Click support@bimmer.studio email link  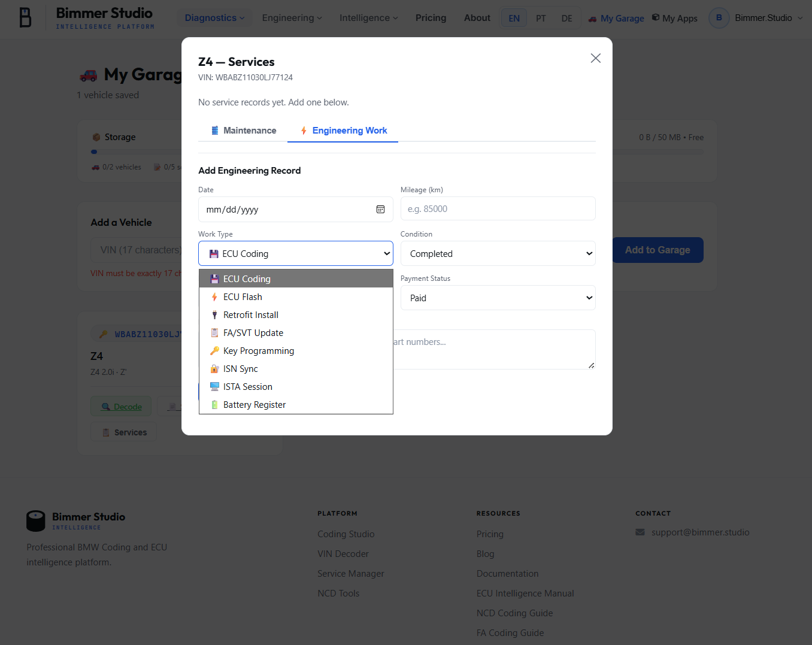(701, 532)
